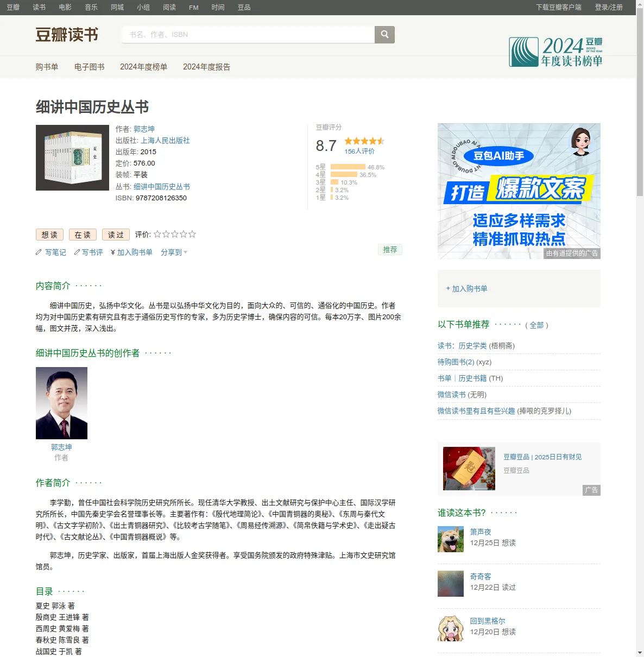This screenshot has width=644, height=657.
Task: Click the green 推荐 button
Action: pos(390,250)
